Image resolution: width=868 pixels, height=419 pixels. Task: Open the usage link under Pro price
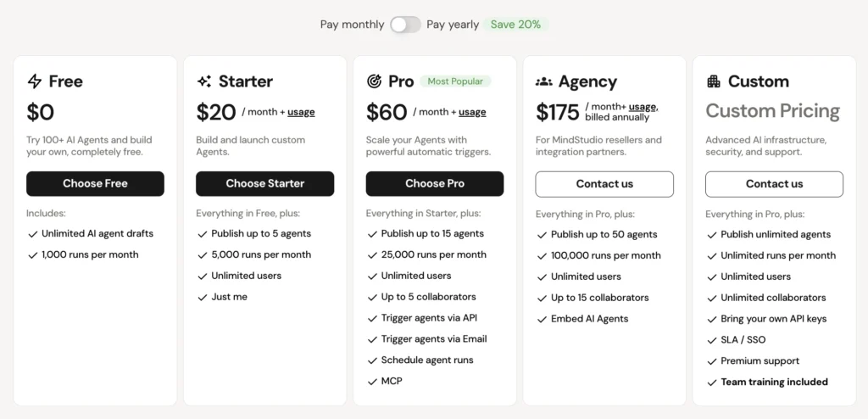point(472,112)
